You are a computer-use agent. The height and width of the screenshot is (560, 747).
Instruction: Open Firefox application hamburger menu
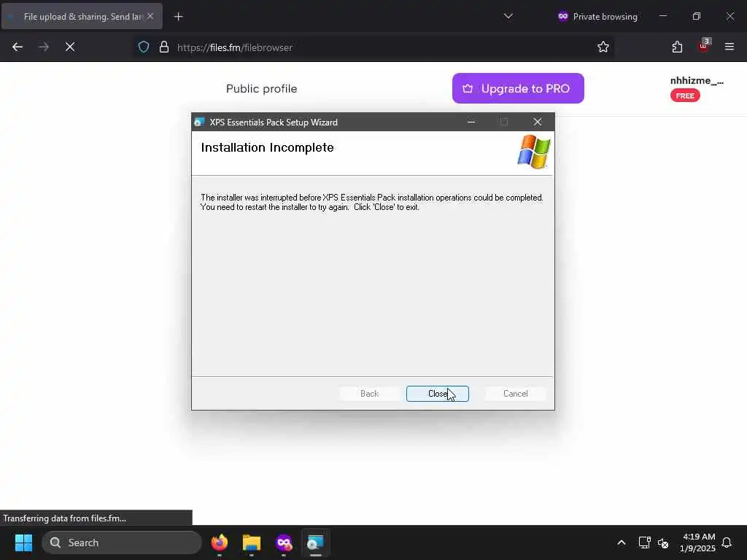click(x=729, y=47)
